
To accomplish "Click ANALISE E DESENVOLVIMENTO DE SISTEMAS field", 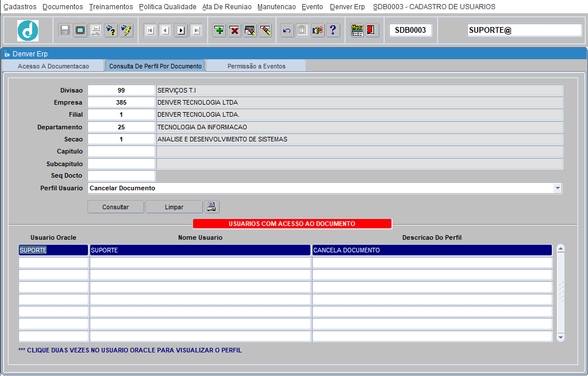I will click(x=359, y=139).
